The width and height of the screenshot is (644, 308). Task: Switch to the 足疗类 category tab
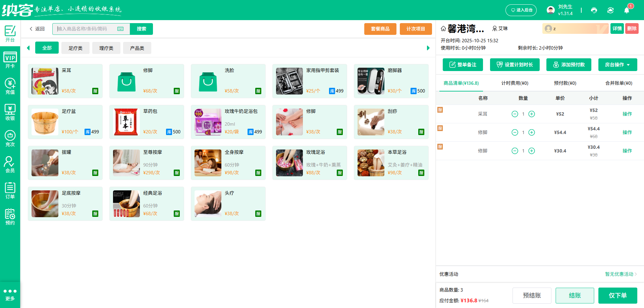[x=75, y=48]
